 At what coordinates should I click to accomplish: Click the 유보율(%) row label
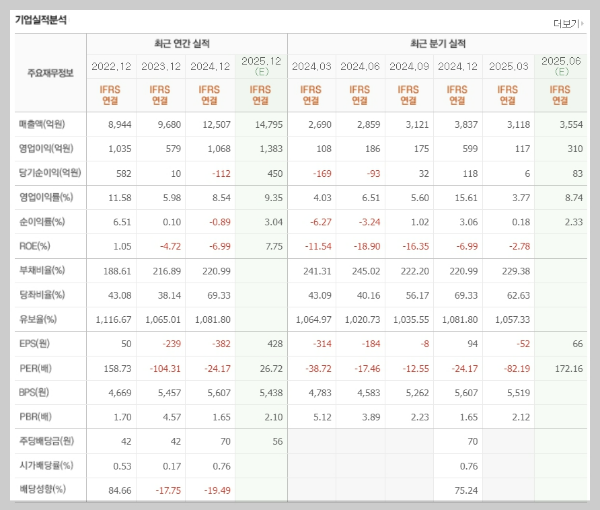38,319
